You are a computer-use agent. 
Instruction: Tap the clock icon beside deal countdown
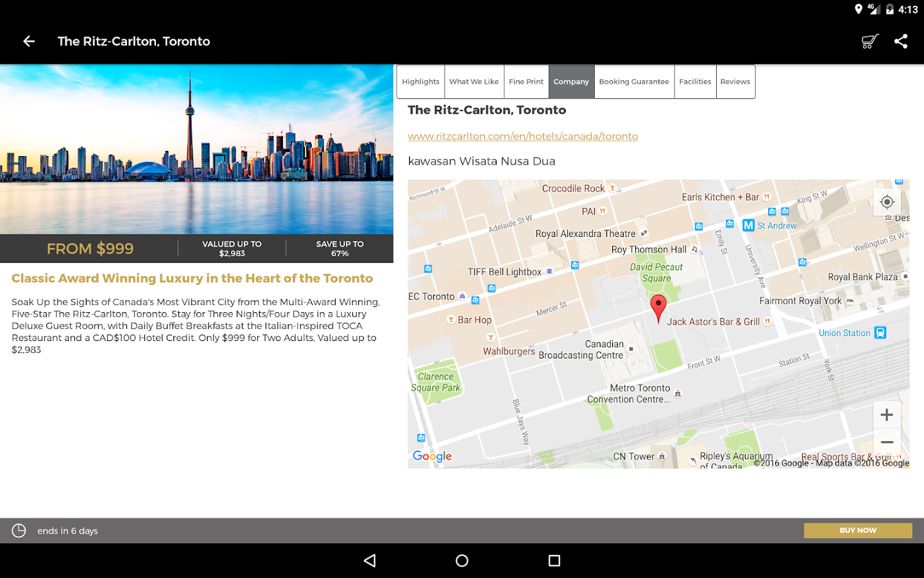(x=19, y=530)
